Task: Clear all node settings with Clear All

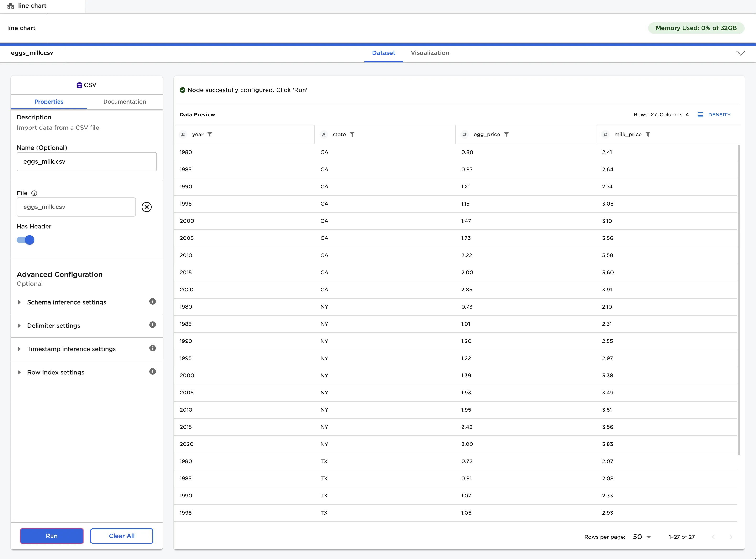Action: 121,536
